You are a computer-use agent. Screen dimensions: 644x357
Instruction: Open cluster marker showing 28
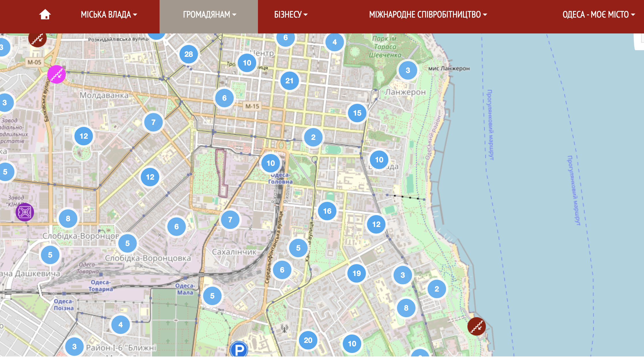click(188, 54)
